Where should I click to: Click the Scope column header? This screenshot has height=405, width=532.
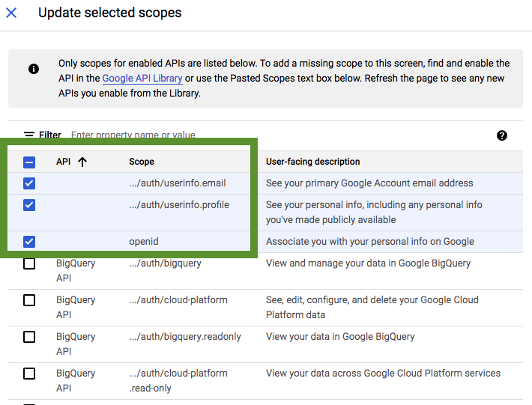point(142,162)
